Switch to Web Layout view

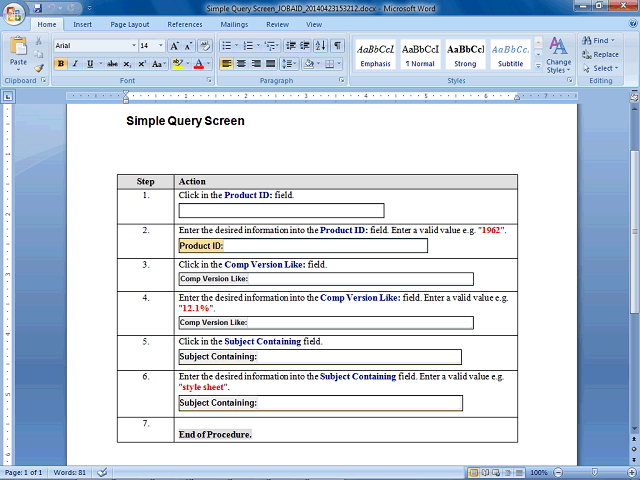coord(496,473)
